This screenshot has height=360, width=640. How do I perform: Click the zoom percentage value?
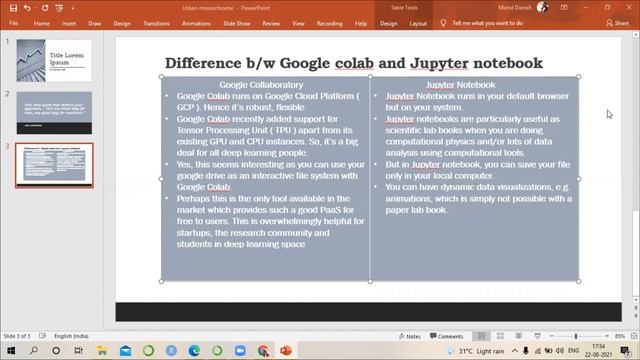(620, 336)
